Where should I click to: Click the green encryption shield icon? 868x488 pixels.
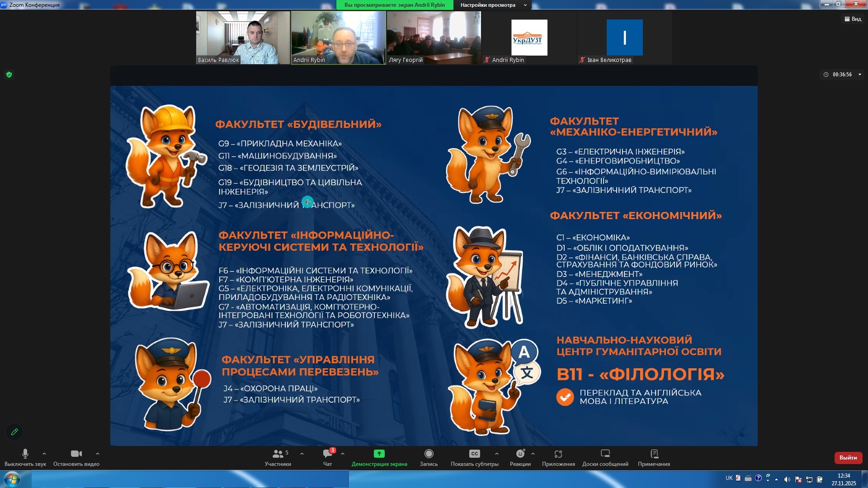(x=9, y=75)
